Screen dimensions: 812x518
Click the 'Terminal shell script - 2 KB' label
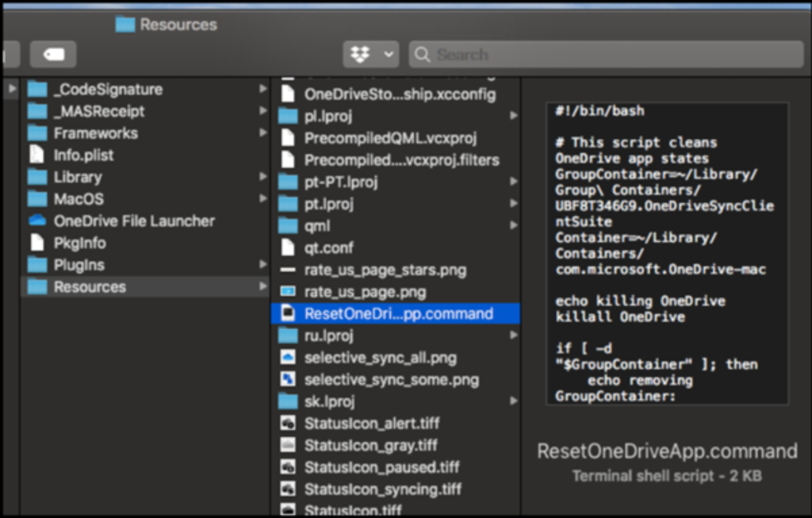coord(667,476)
